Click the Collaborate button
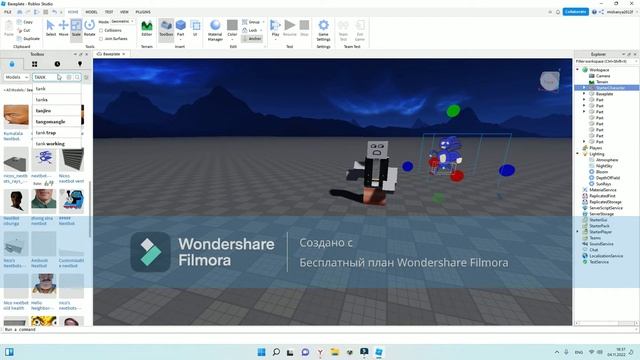Screen dimensions: 640x360 point(576,12)
